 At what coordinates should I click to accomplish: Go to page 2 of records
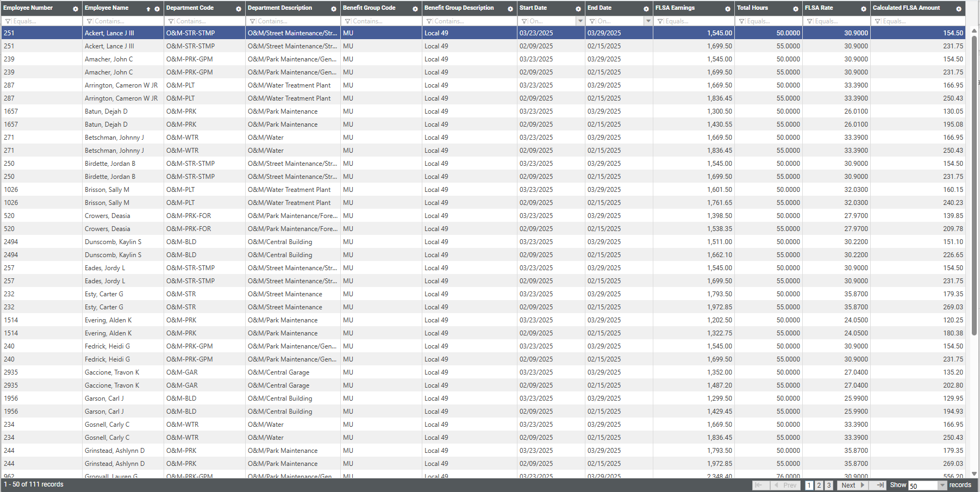coord(819,485)
